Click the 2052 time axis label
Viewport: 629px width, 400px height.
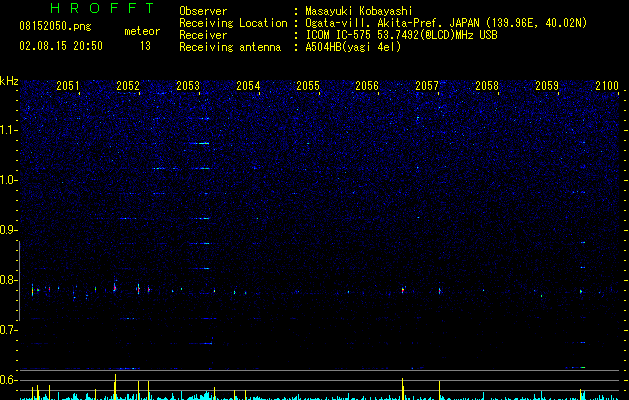coord(128,85)
